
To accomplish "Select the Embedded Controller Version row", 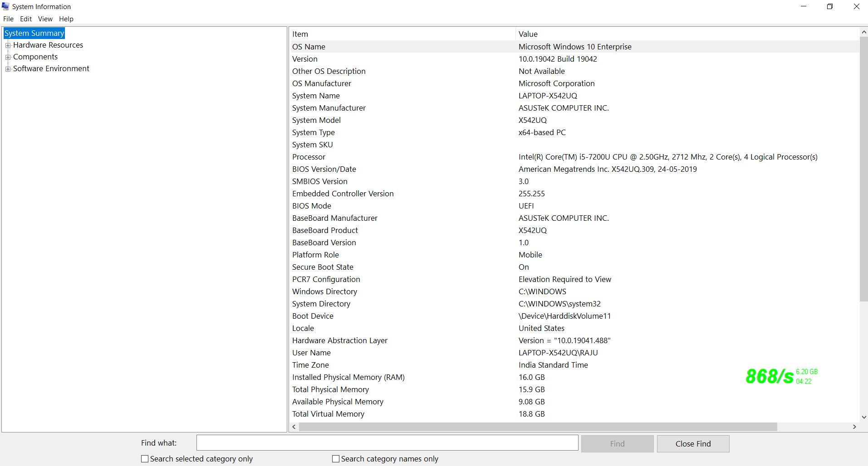I will (574, 194).
